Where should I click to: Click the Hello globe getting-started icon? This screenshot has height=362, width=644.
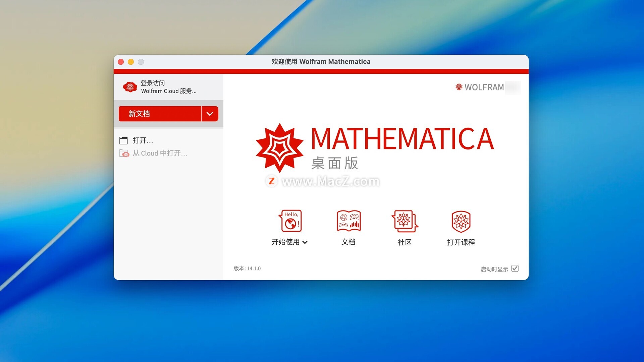pyautogui.click(x=290, y=221)
